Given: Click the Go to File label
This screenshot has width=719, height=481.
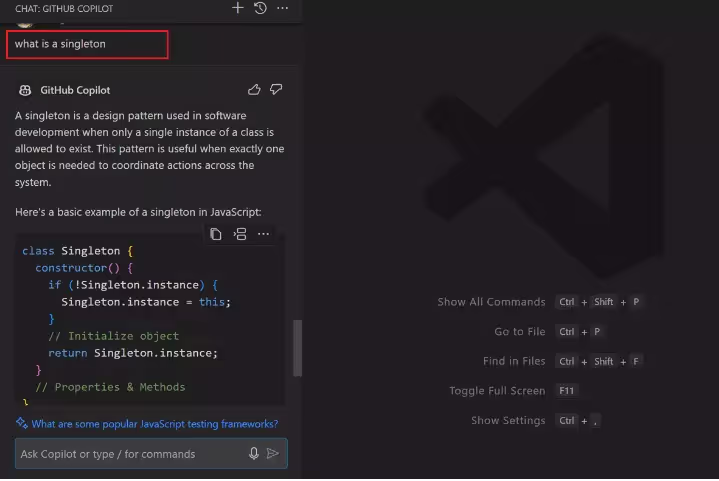Looking at the screenshot, I should 520,332.
